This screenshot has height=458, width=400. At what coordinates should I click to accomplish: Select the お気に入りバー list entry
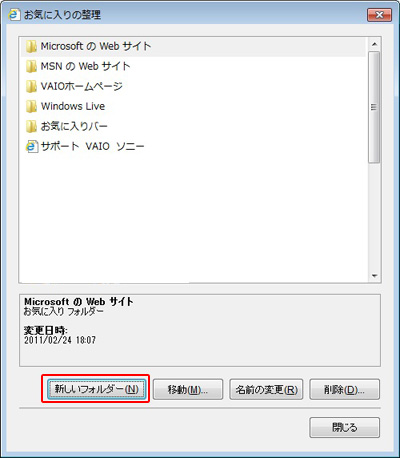tap(195, 127)
